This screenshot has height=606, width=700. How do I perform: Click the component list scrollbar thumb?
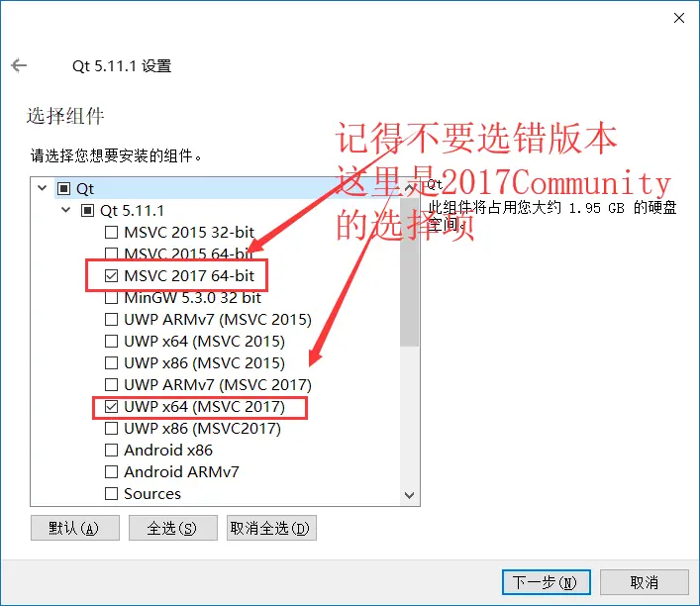pos(409,271)
